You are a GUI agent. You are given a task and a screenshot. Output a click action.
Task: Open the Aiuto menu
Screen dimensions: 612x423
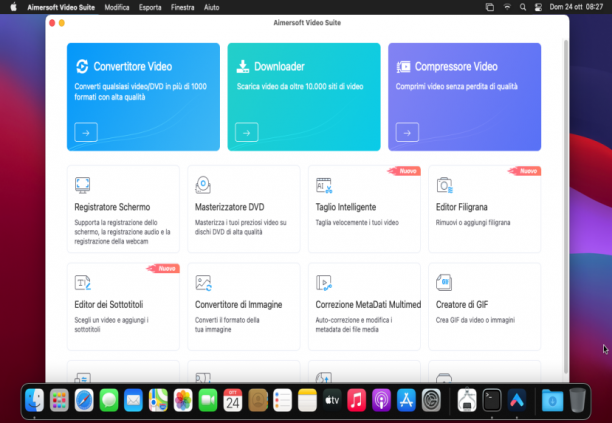pos(212,7)
